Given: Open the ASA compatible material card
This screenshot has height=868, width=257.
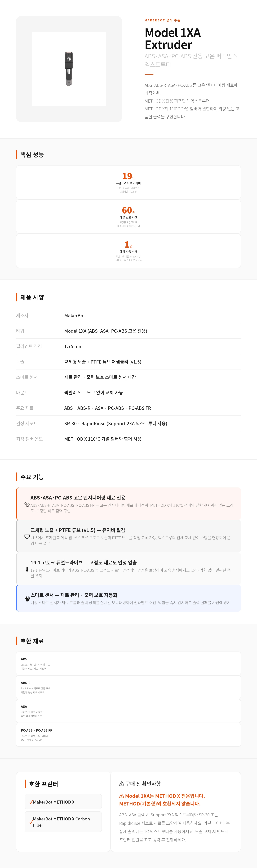Looking at the screenshot, I should 128,711.
